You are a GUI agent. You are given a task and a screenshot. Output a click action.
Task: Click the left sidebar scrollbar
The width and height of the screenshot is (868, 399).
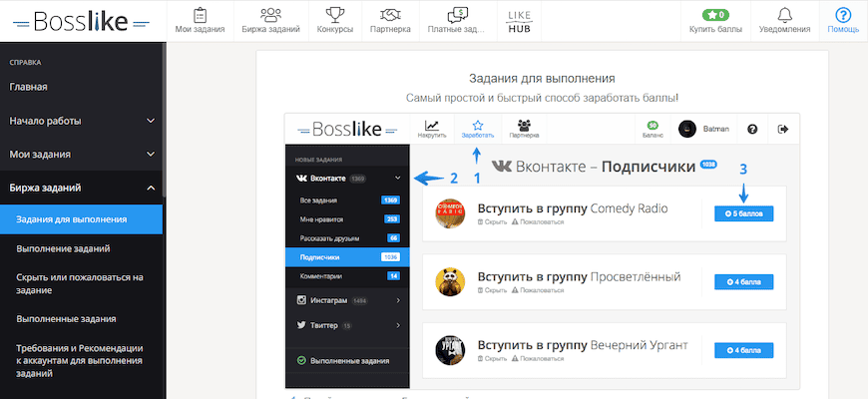click(x=165, y=119)
